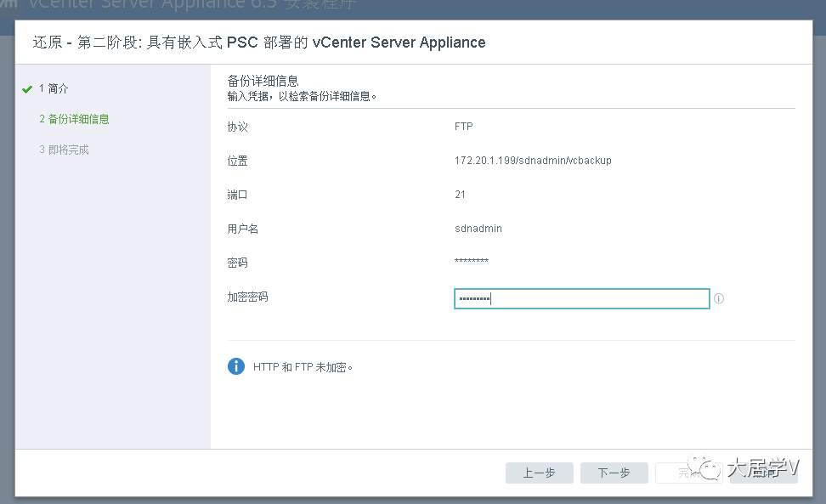Click the installer title in the background header
The image size is (826, 504).
pos(187,7)
